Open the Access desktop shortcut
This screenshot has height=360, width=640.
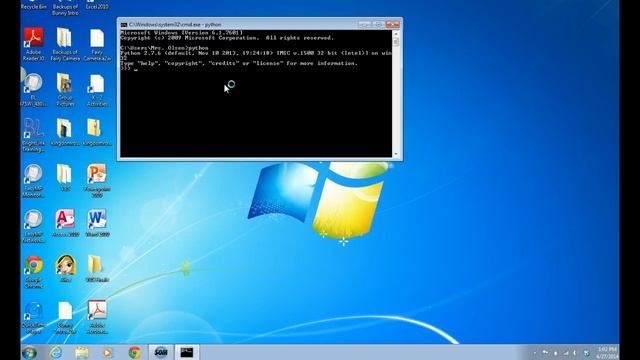65,223
